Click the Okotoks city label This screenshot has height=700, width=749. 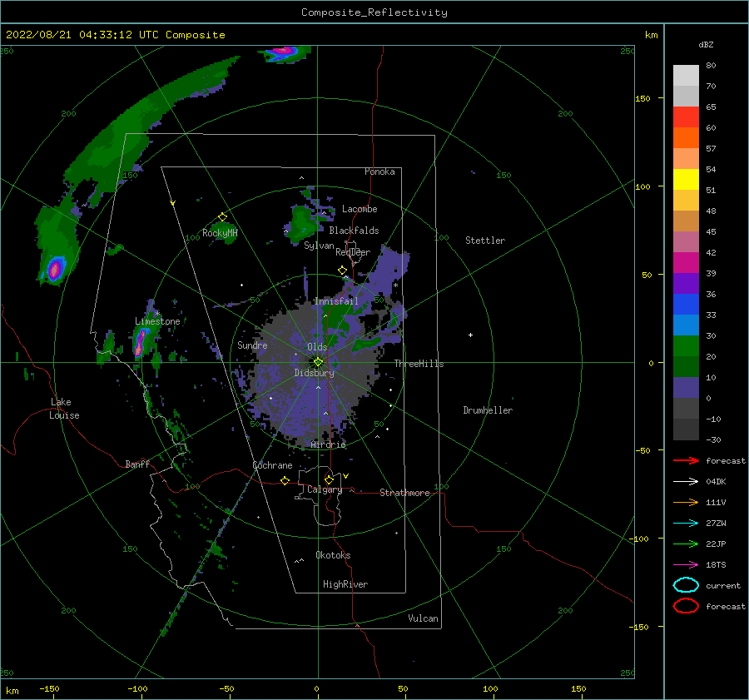[334, 555]
